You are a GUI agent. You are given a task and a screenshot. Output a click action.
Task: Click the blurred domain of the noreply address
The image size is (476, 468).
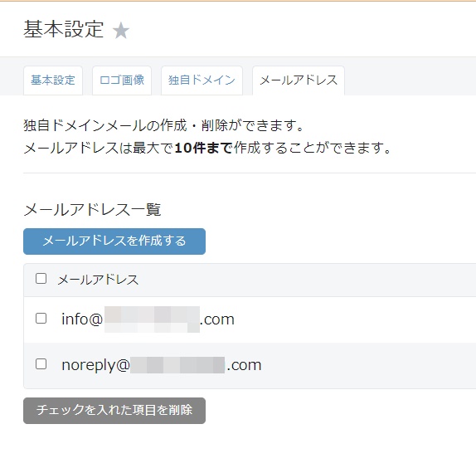click(x=177, y=365)
